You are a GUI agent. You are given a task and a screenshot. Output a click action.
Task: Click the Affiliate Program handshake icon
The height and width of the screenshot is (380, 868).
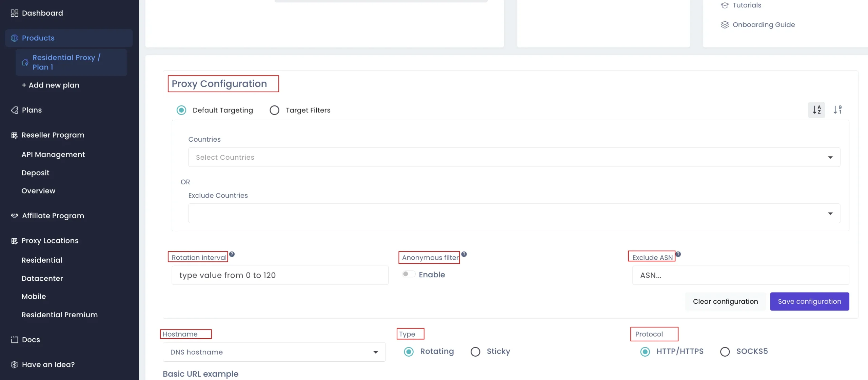click(14, 216)
